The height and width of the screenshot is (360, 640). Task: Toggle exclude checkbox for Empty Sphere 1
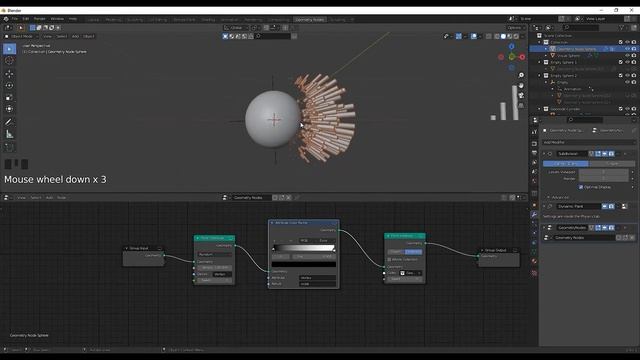click(621, 62)
